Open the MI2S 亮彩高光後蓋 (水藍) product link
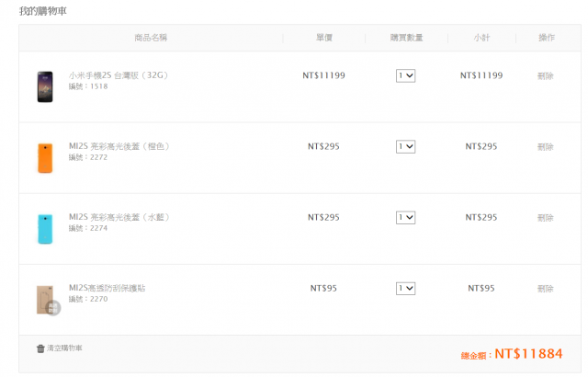588x377 pixels. pos(119,217)
